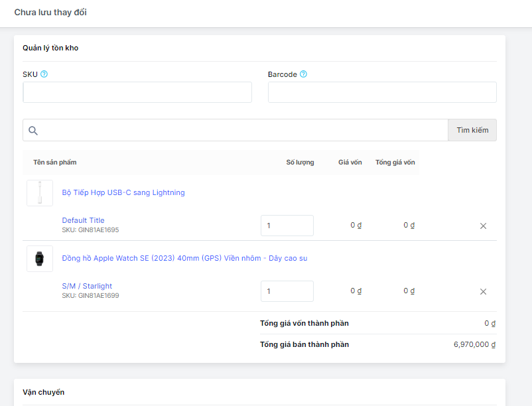The image size is (532, 406).
Task: Open Đồng hồ Apple Watch SE product link
Action: tap(184, 258)
